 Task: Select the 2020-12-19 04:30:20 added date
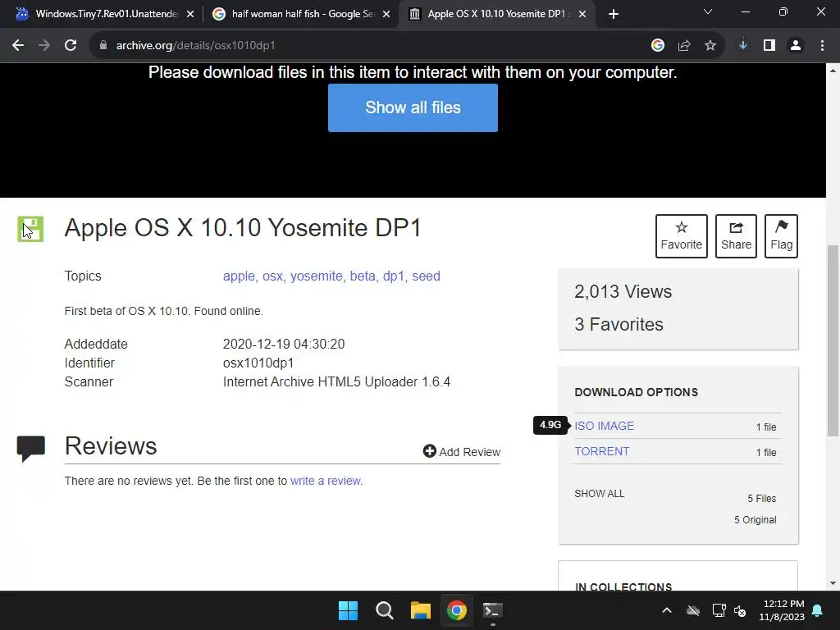coord(283,344)
